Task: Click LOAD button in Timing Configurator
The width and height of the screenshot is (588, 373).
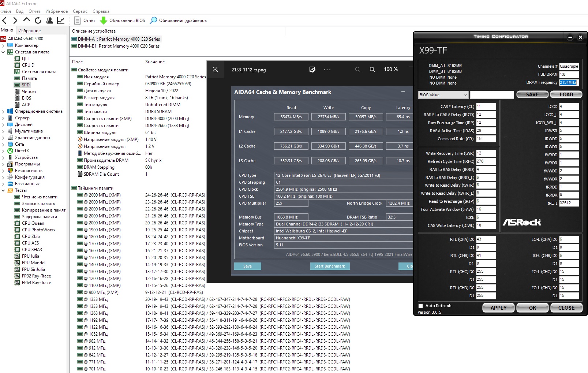Action: (x=566, y=94)
